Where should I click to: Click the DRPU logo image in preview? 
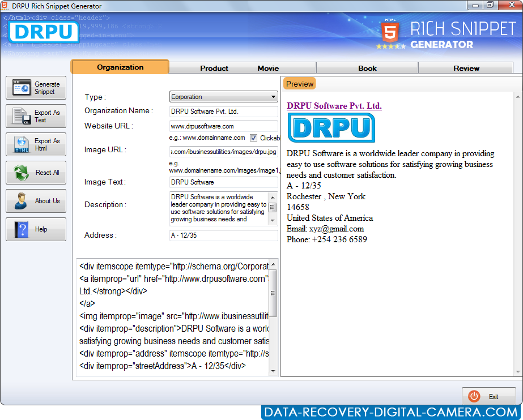[x=331, y=127]
